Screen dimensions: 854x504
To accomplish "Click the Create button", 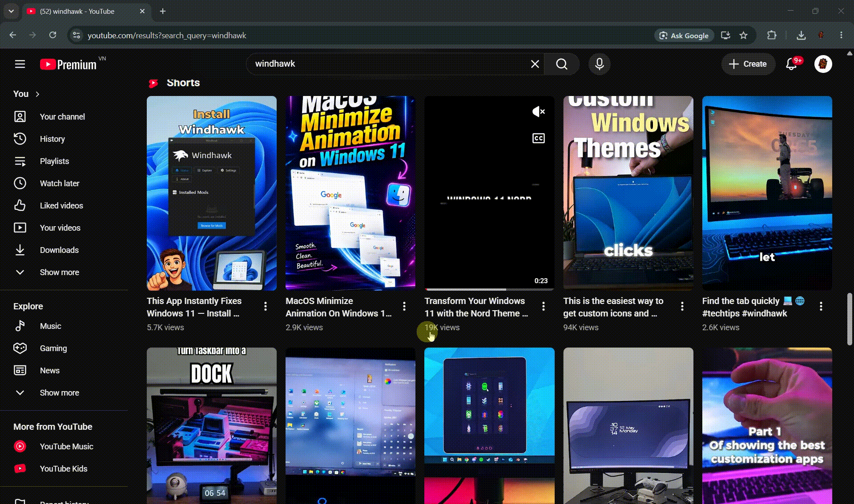I will click(748, 64).
